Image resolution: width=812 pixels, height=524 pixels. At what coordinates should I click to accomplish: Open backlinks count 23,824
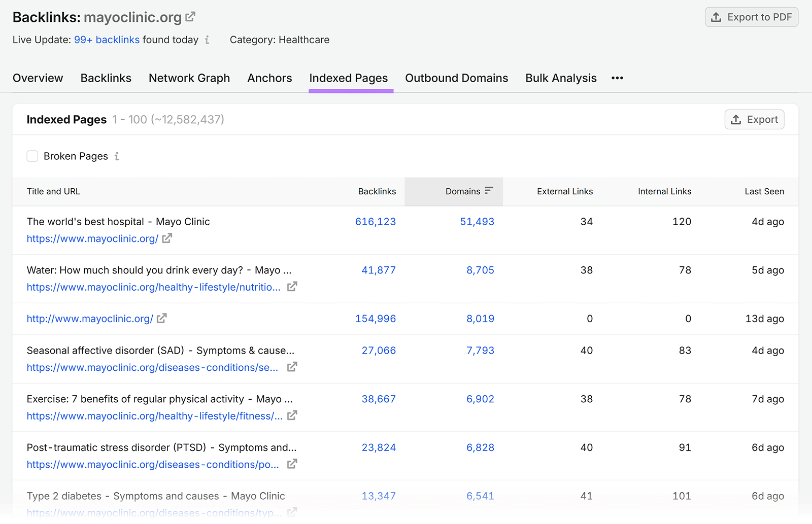click(x=379, y=447)
